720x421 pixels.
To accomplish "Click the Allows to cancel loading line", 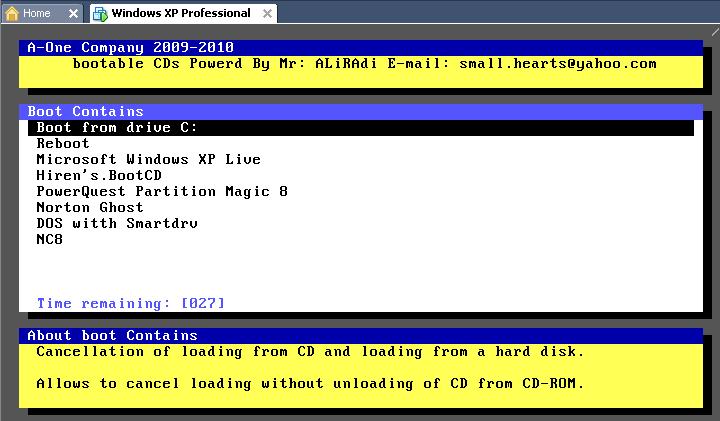I will (310, 383).
